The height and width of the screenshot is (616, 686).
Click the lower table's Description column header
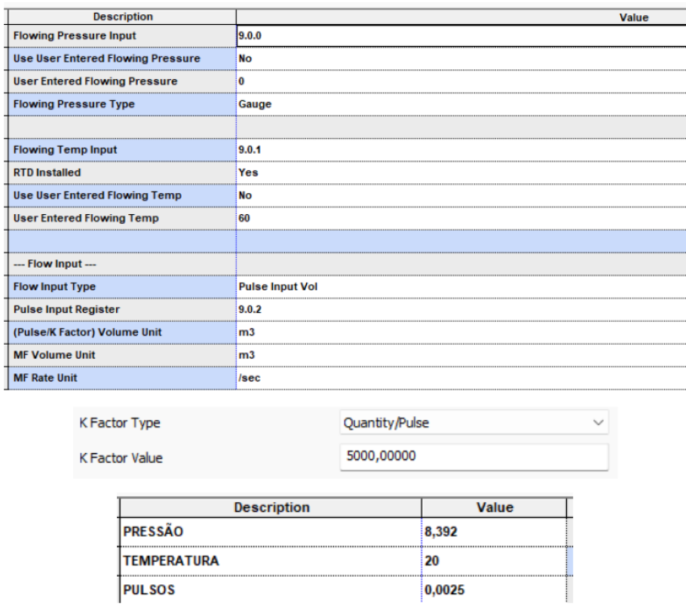click(x=271, y=507)
